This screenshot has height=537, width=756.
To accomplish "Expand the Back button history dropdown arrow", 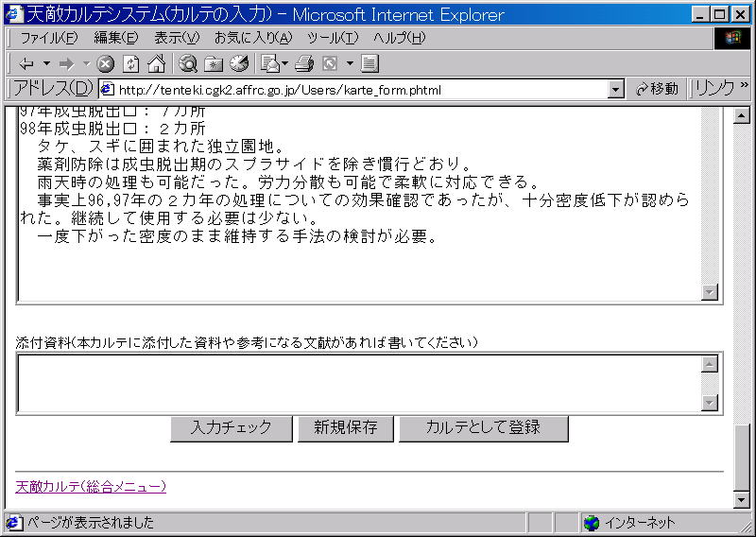I will [x=46, y=64].
